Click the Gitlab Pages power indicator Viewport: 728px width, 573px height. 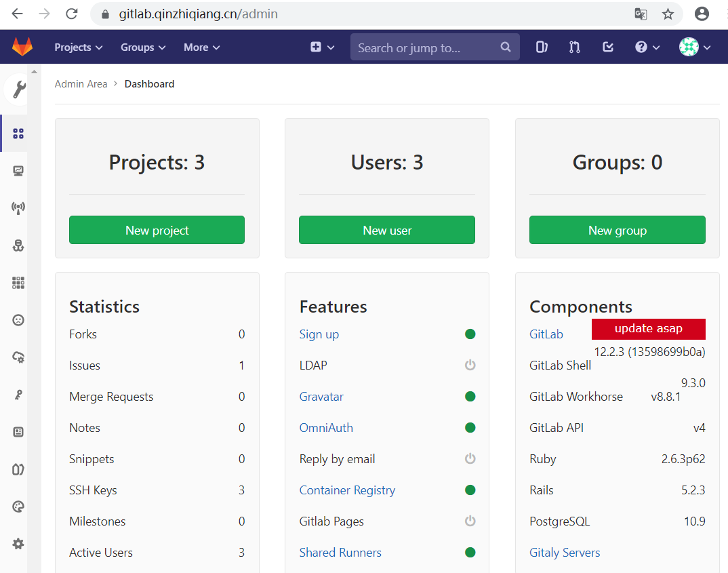point(470,521)
